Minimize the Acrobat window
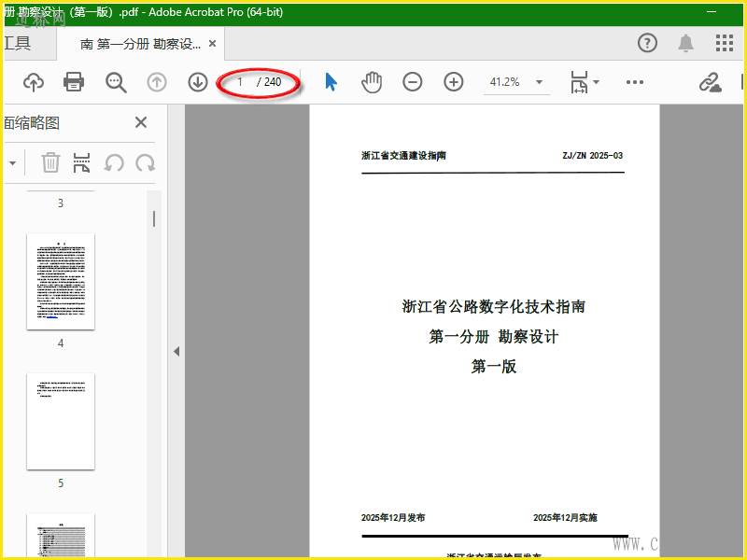The width and height of the screenshot is (747, 560). point(712,12)
